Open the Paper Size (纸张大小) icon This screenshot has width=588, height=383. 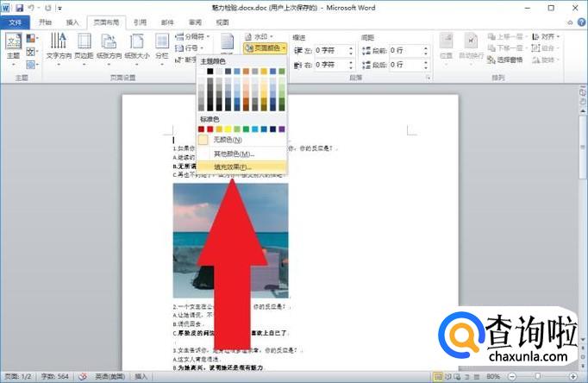pyautogui.click(x=136, y=47)
